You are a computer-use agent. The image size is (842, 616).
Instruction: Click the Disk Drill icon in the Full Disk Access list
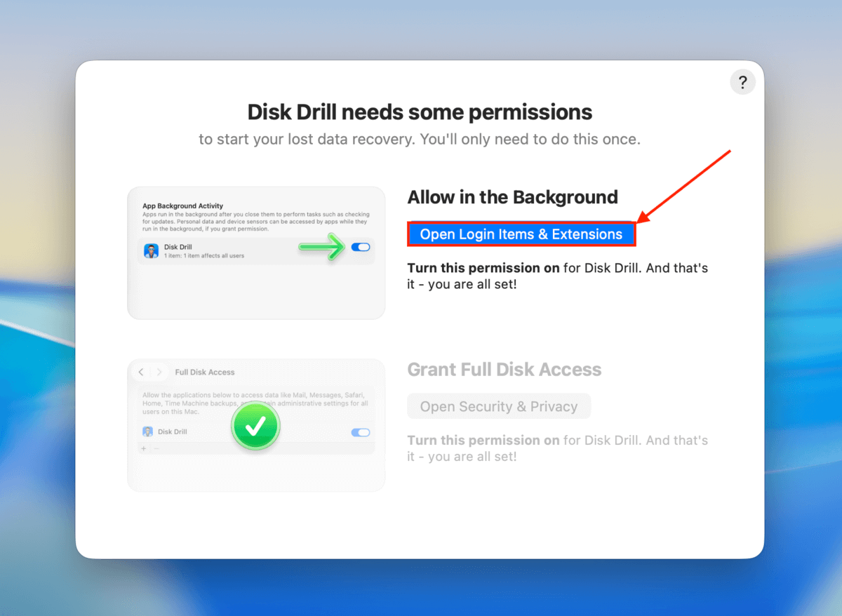tap(147, 432)
